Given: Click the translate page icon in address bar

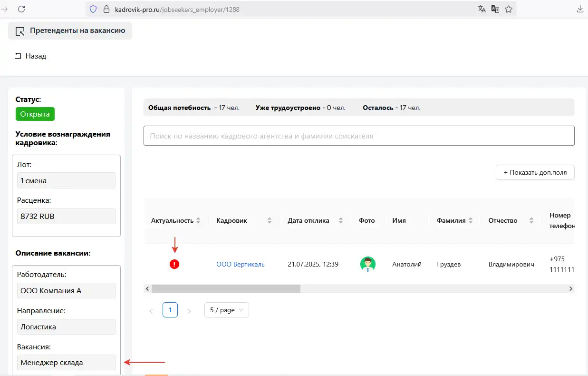Looking at the screenshot, I should 482,9.
